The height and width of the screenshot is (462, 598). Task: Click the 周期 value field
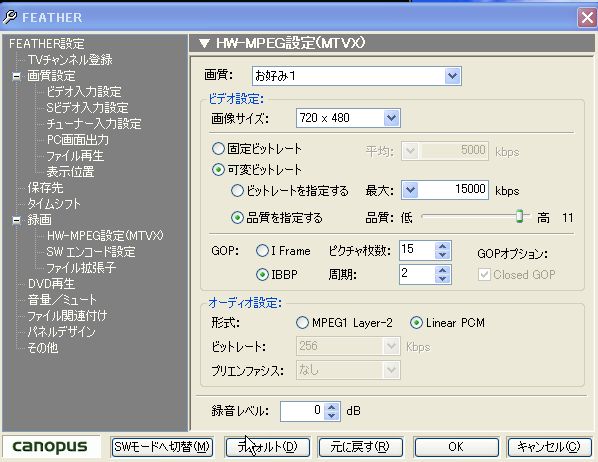(x=417, y=275)
